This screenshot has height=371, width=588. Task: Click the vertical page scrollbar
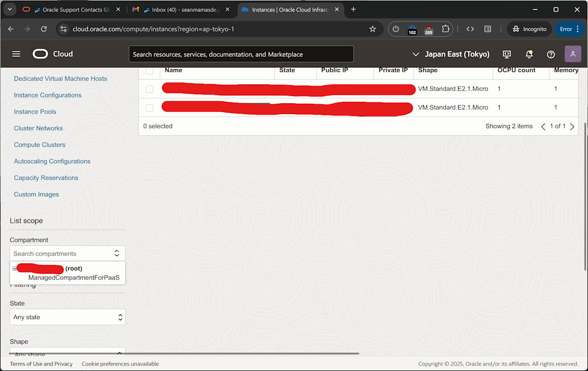click(x=585, y=196)
